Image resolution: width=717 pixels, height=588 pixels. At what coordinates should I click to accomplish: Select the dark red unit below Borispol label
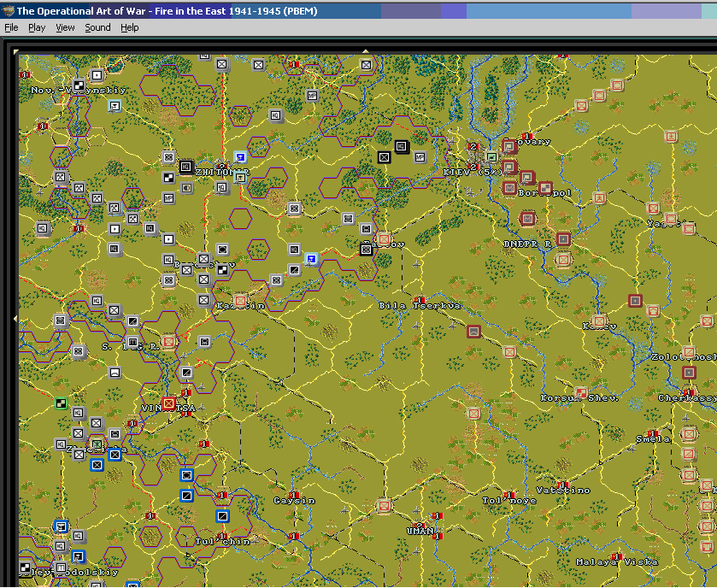click(x=527, y=219)
